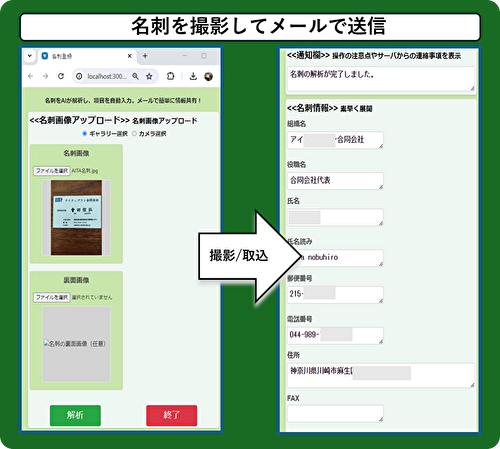Click the 選択されていません text

92,297
